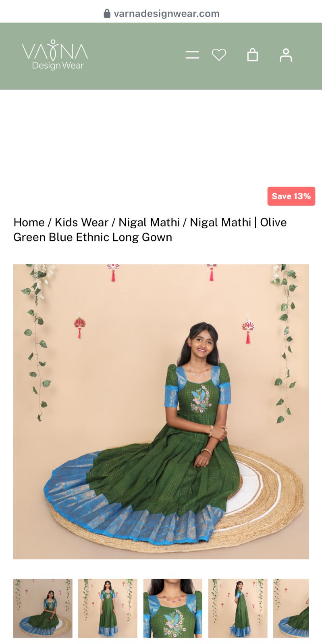
Task: Select the partially visible fifth thumbnail
Action: tap(291, 609)
